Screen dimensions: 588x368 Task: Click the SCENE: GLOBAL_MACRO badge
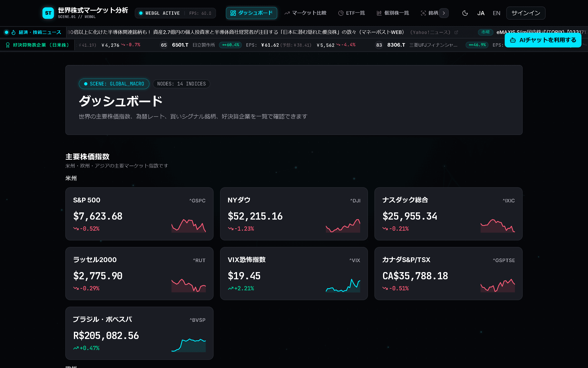pyautogui.click(x=114, y=84)
